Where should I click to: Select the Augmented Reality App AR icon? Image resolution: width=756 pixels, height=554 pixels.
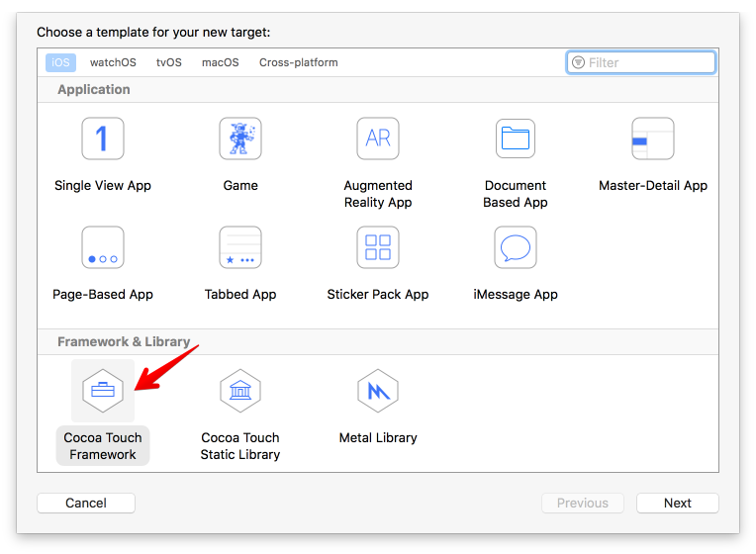378,138
